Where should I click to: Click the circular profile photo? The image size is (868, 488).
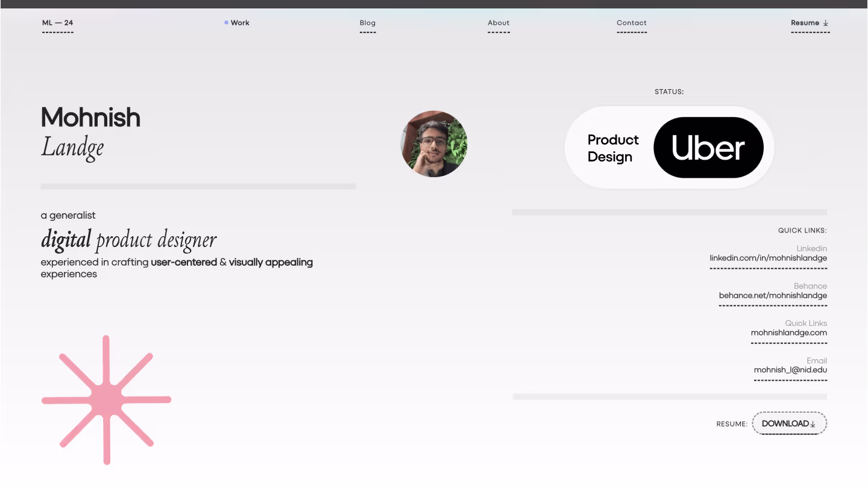(x=433, y=144)
